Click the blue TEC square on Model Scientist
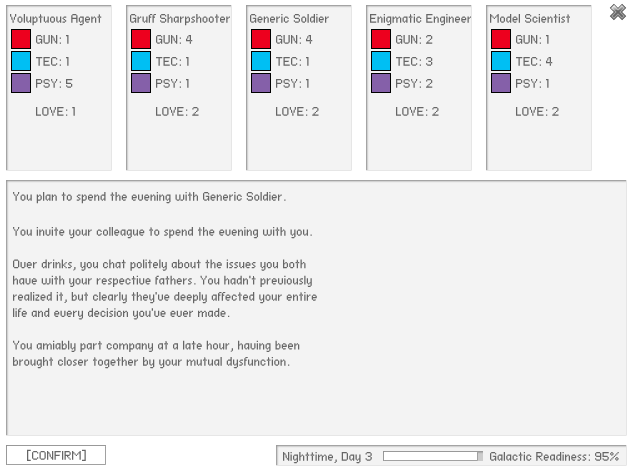633x471 pixels. [x=500, y=61]
